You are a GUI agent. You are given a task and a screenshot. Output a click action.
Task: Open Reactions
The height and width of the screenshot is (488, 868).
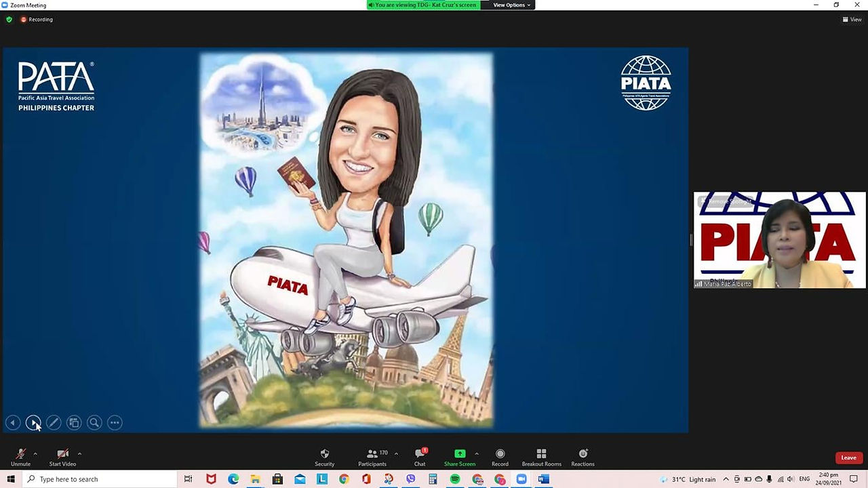click(583, 457)
